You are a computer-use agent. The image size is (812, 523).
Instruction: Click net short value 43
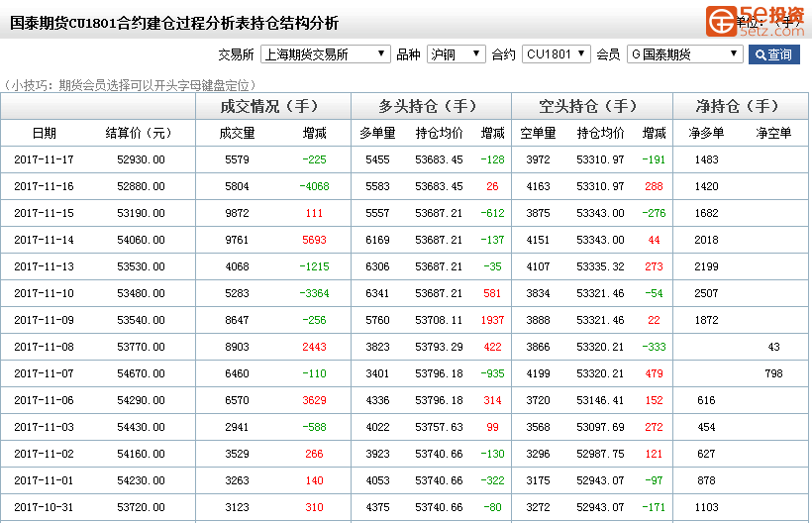[x=773, y=347]
